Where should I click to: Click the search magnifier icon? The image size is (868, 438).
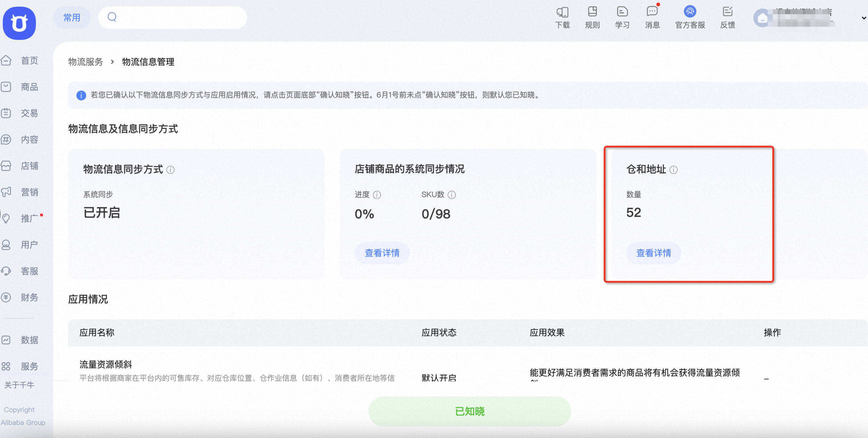pos(112,17)
